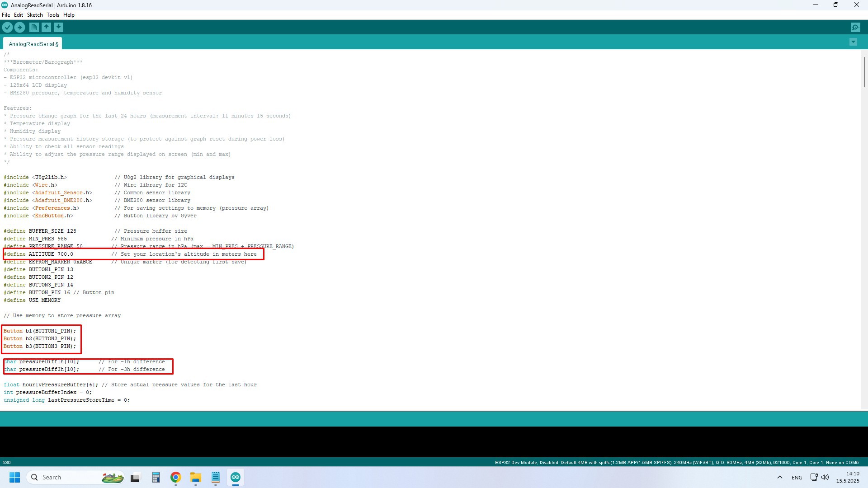
Task: Click the Windows Start button
Action: pyautogui.click(x=14, y=477)
